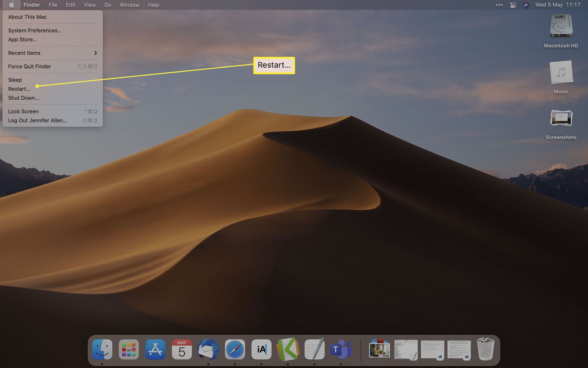This screenshot has width=588, height=368.
Task: Choose Shut Down… in Apple menu
Action: click(24, 98)
